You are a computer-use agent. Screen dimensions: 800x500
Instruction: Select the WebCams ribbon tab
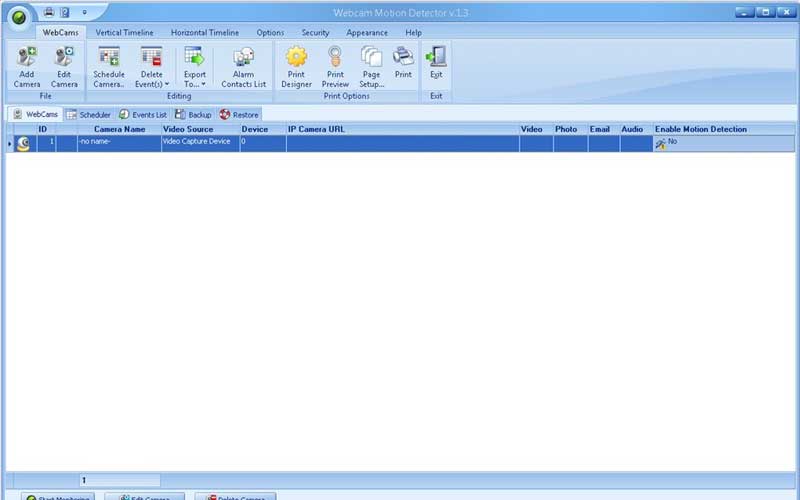click(61, 32)
